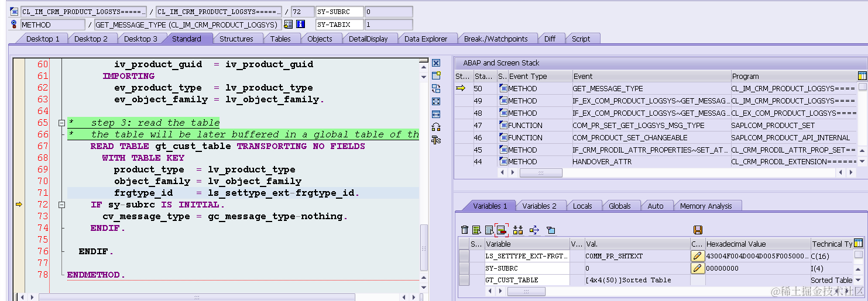Click the new tool icon with star
This screenshot has height=301, width=868.
pyautogui.click(x=436, y=75)
